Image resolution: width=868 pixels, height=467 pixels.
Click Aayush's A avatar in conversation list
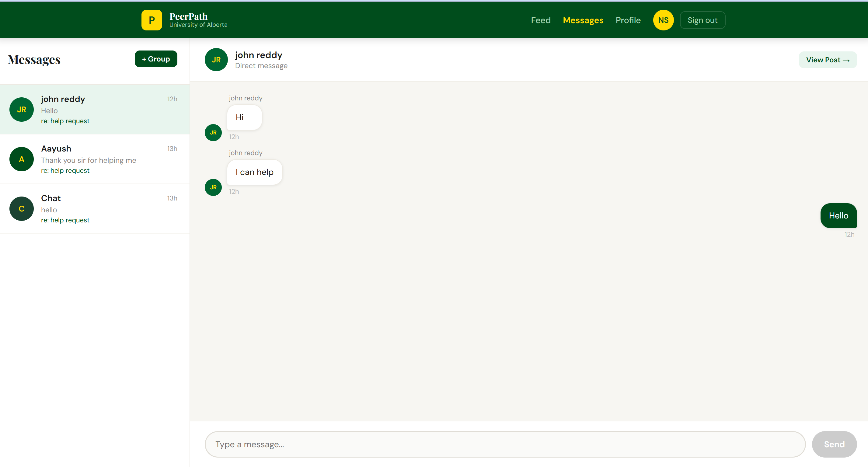(x=22, y=159)
